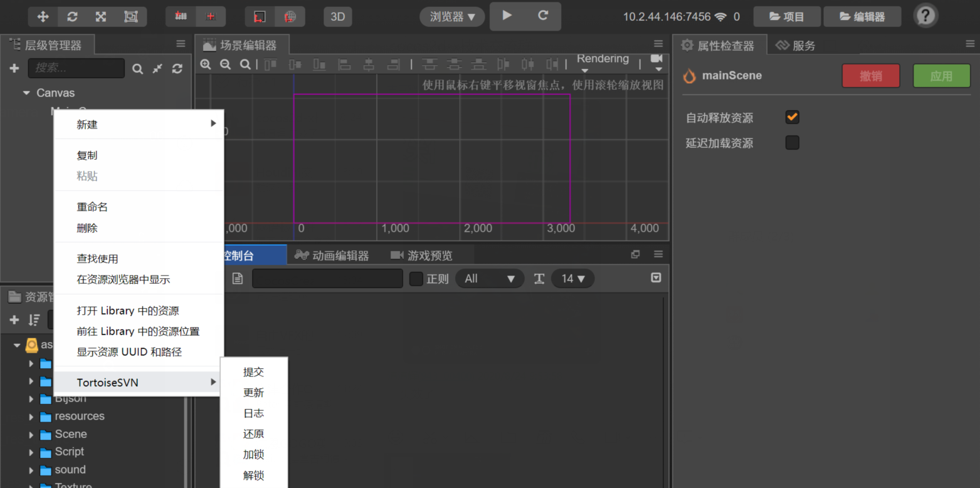980x488 pixels.
Task: Select 重命名 in the context menu
Action: point(92,207)
